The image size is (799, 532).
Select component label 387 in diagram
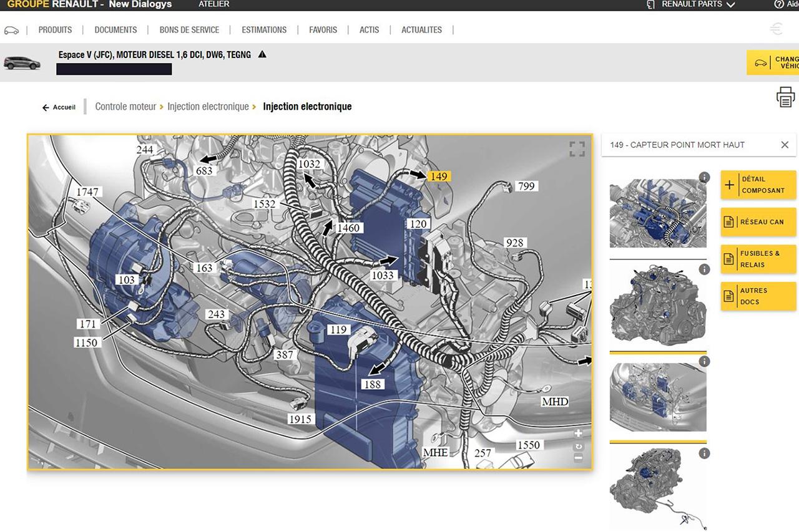pos(284,355)
